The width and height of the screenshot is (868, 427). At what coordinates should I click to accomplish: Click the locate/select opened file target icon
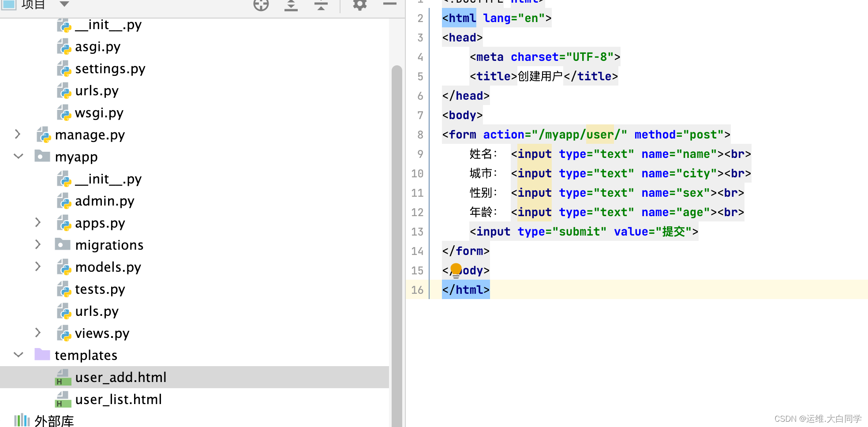tap(261, 4)
